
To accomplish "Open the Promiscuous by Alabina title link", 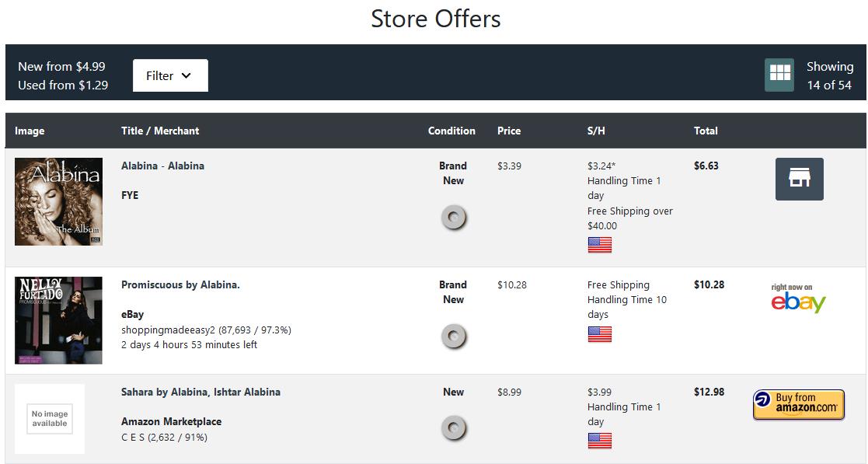I will (x=180, y=284).
